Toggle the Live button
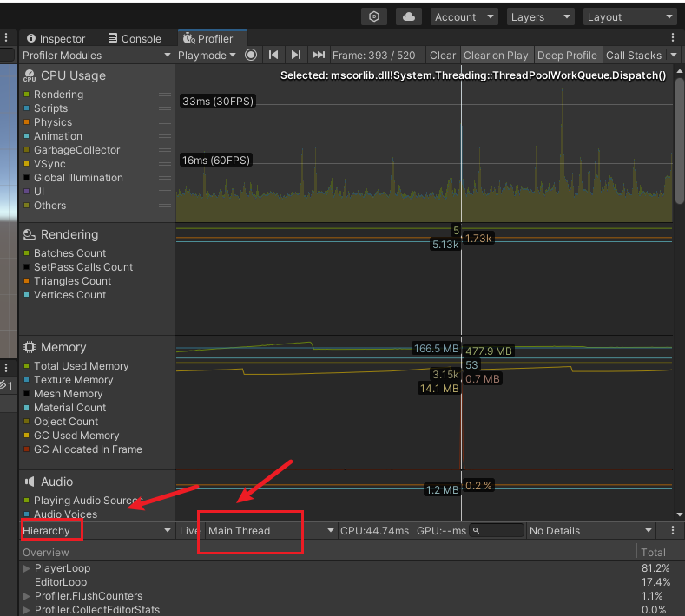 [188, 530]
